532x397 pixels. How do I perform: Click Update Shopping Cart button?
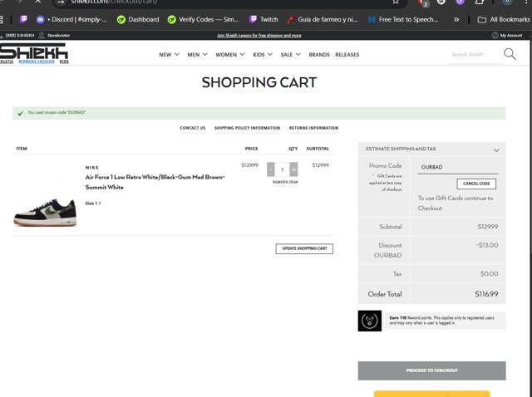[x=304, y=248]
